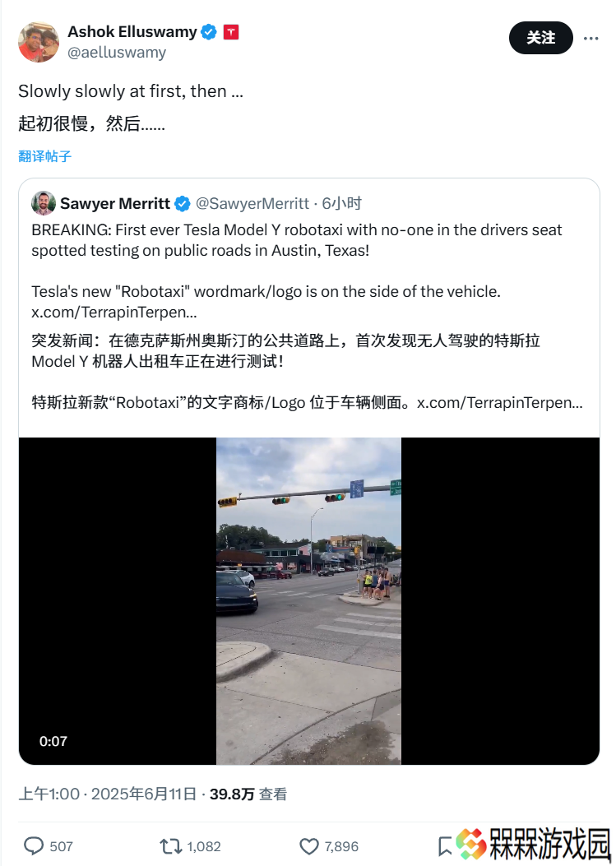Open the x.com/TerrapinTerpen link in English text
Image resolution: width=616 pixels, height=866 pixels.
point(113,312)
